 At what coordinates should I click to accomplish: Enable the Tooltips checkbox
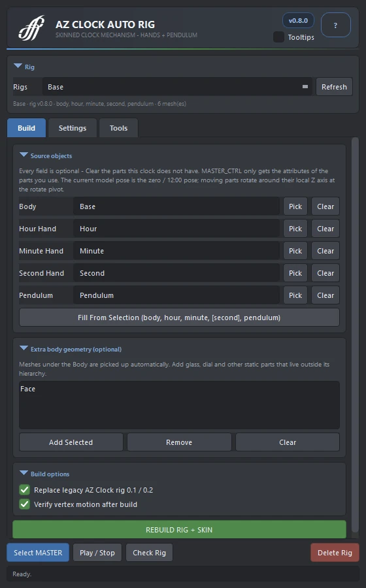coord(278,37)
